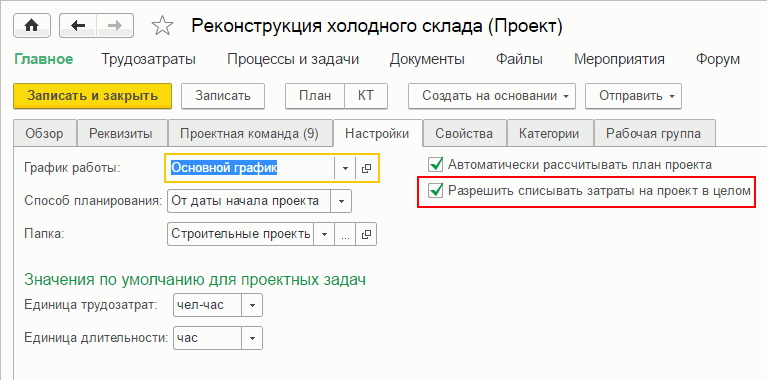Open the Мероприятия section
The image size is (767, 380).
point(619,60)
